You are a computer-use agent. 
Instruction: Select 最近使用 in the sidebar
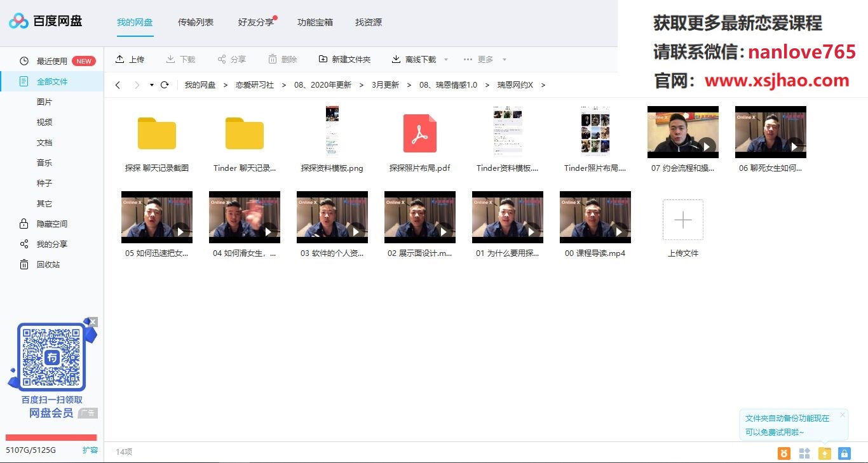(x=52, y=62)
